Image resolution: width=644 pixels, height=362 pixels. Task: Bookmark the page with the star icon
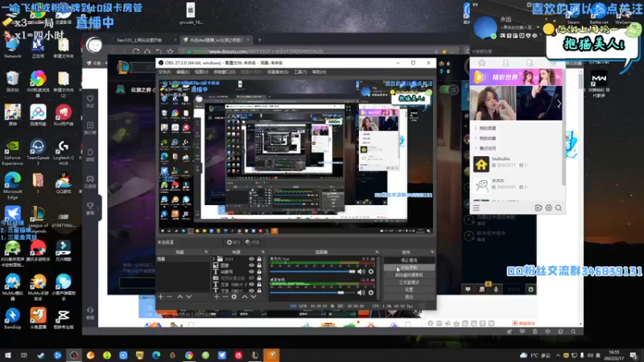170,51
